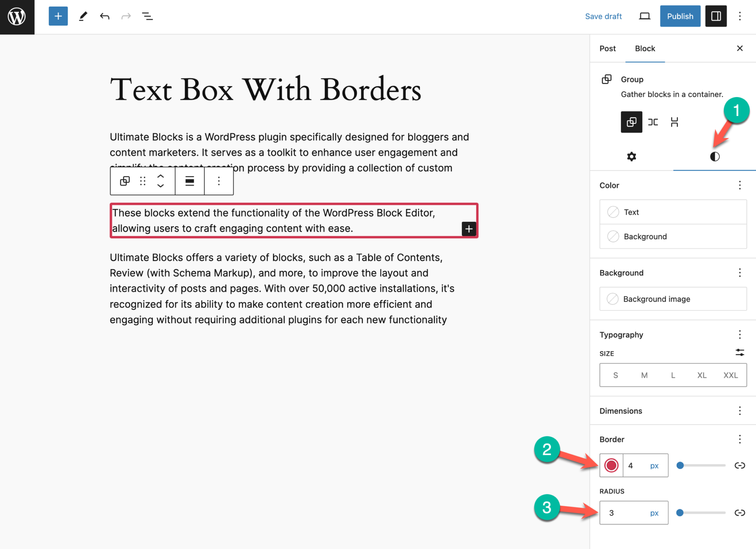Select the red border color swatch
This screenshot has height=549, width=756.
611,466
